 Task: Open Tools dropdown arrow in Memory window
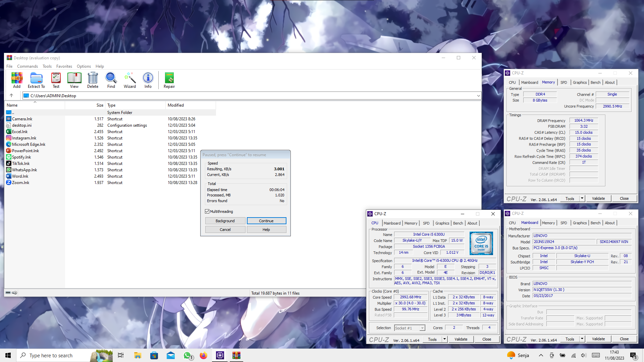tap(582, 198)
